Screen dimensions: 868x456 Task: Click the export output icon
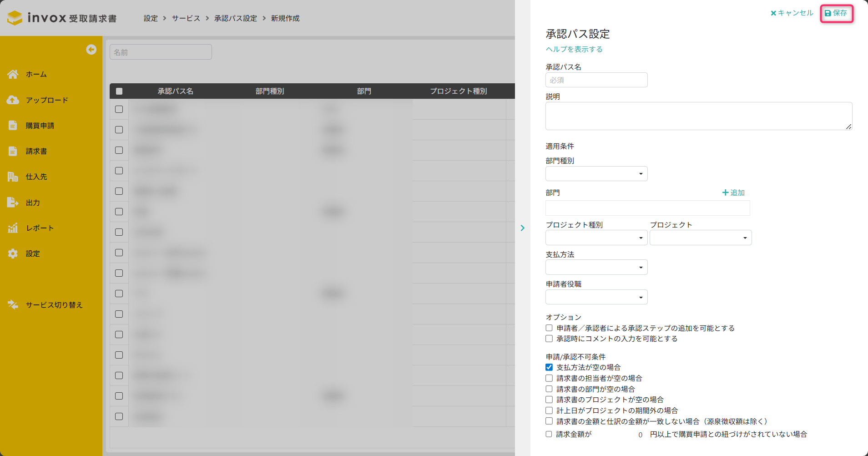13,203
